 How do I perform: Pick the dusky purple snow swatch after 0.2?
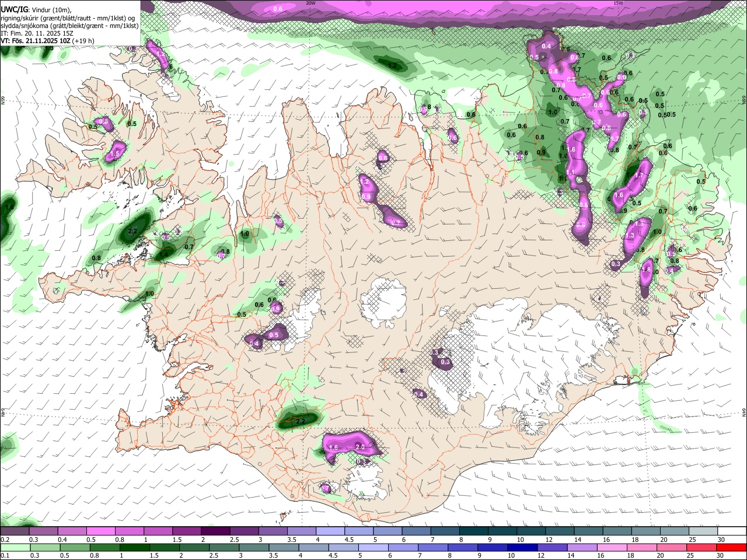[x=15, y=531]
